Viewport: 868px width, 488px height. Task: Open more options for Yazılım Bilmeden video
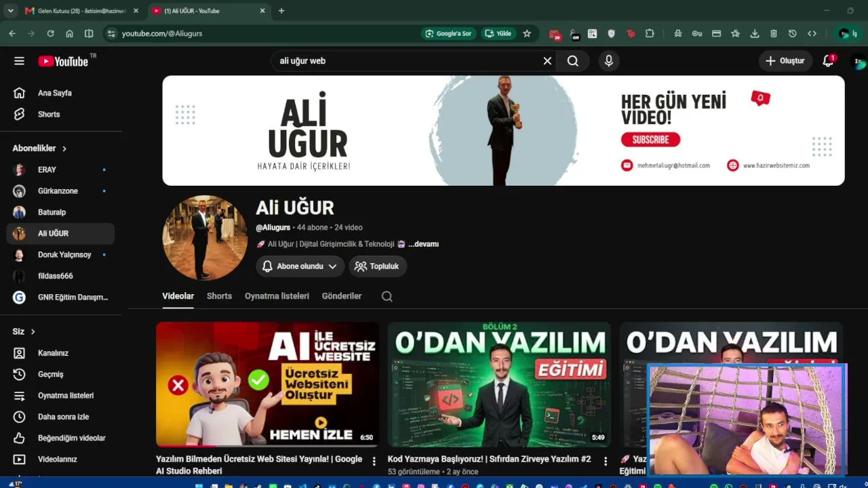pos(374,462)
